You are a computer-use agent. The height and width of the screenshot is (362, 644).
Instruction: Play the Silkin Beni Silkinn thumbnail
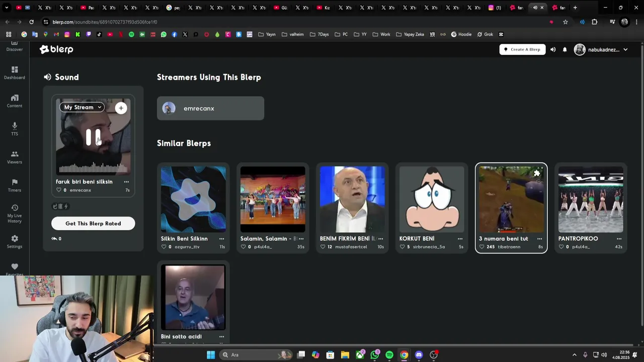pos(193,199)
